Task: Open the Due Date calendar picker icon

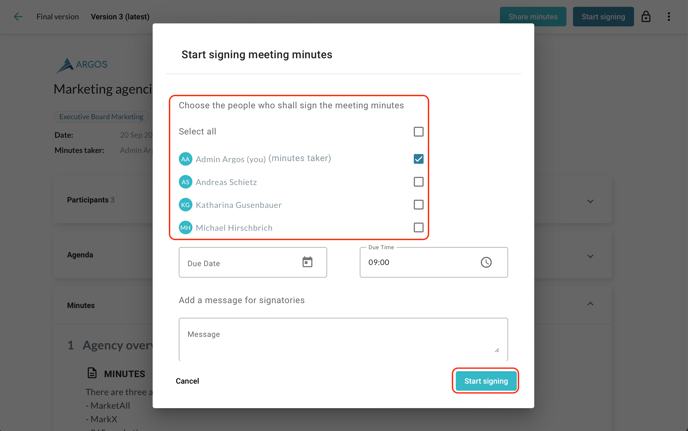Action: [x=307, y=263]
